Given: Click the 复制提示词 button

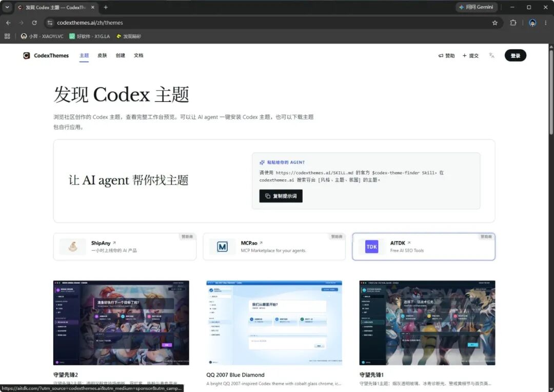Looking at the screenshot, I should (281, 196).
